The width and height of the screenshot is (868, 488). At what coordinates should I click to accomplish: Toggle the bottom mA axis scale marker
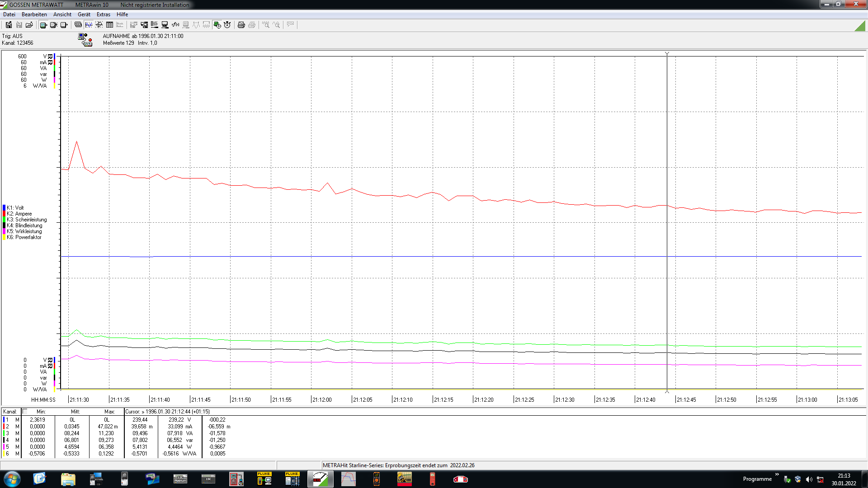click(50, 366)
